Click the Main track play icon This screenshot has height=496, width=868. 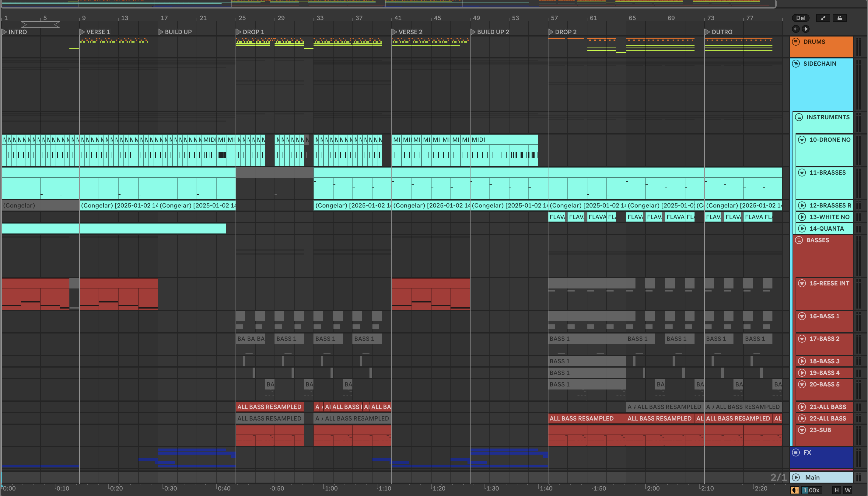coord(796,477)
